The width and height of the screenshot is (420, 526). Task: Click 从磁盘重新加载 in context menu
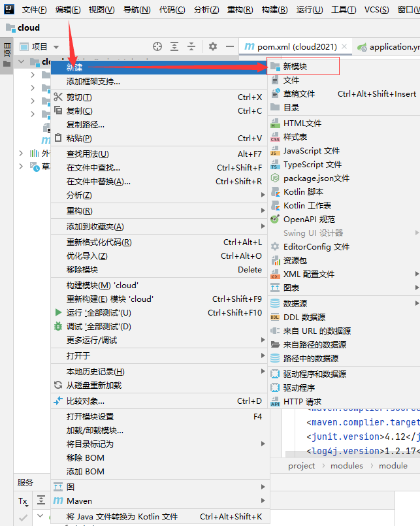click(x=93, y=385)
